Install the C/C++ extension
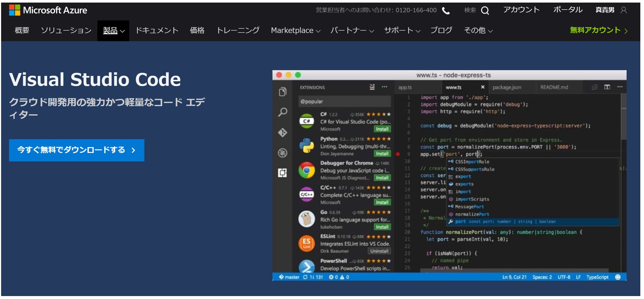This screenshot has width=644, height=299. pyautogui.click(x=382, y=203)
